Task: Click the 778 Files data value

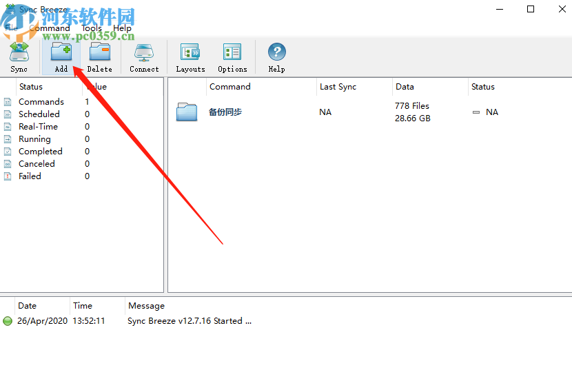Action: tap(412, 106)
